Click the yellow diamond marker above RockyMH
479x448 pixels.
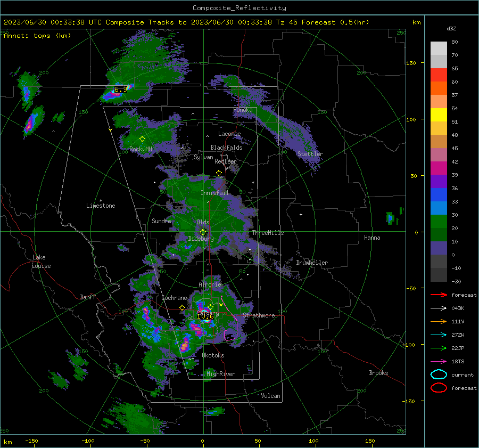click(142, 139)
